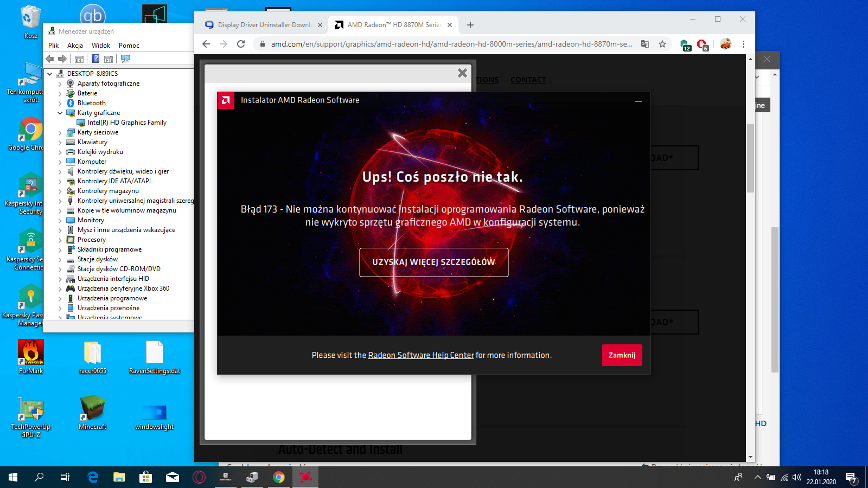Open the Action Center notifications icon
Image resolution: width=868 pixels, height=488 pixels.
point(851,478)
